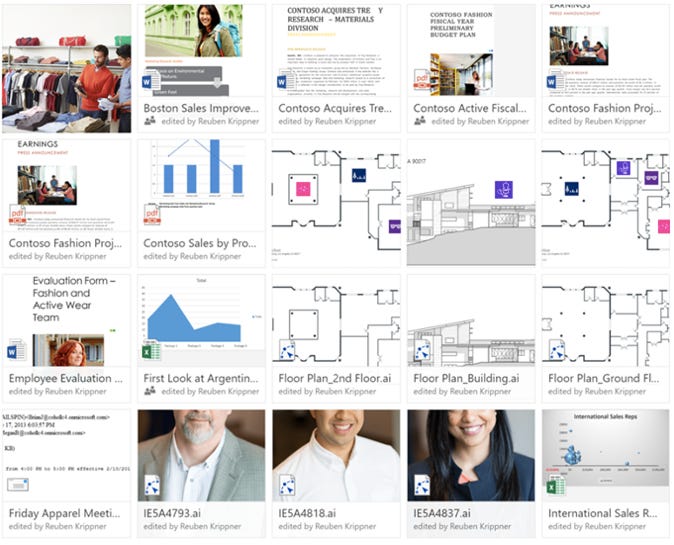Click file icon on IE5A4818.ai card
Screen dimensions: 674x545
(287, 485)
